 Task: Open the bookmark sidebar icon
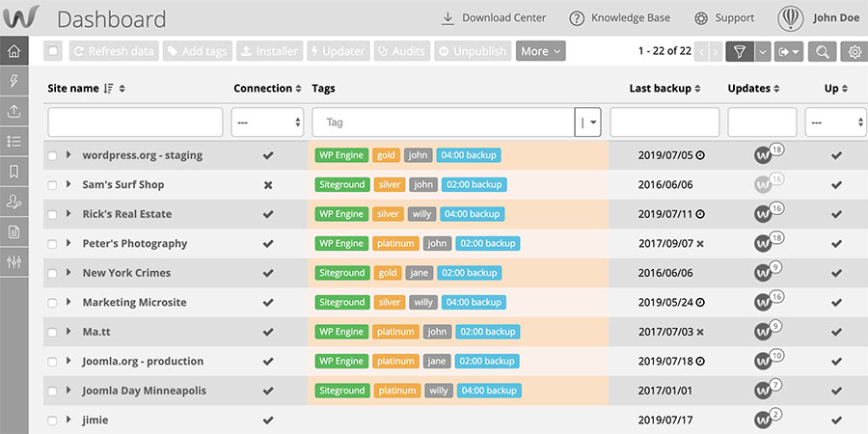pyautogui.click(x=14, y=171)
